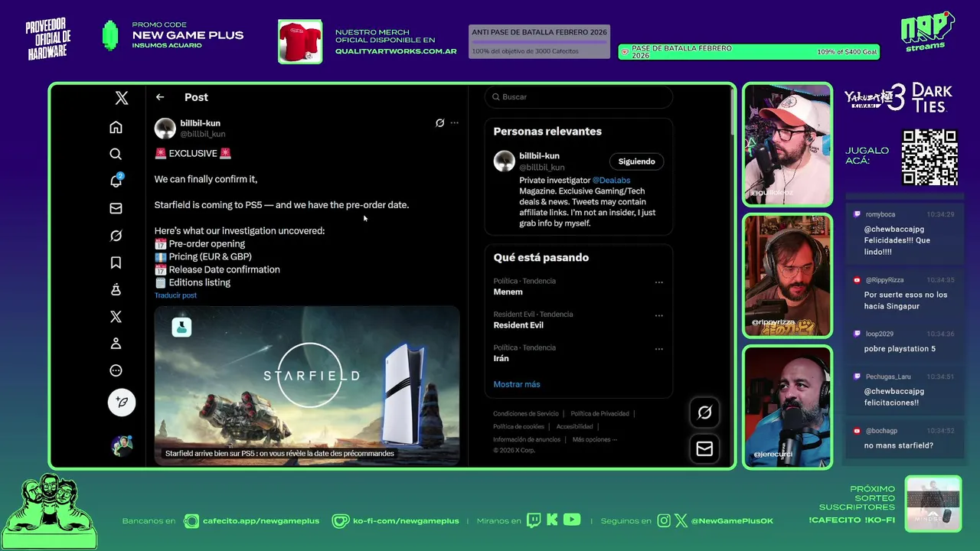Screen dimensions: 980x551
Task: Open Premium X icon in sidebar
Action: click(116, 317)
